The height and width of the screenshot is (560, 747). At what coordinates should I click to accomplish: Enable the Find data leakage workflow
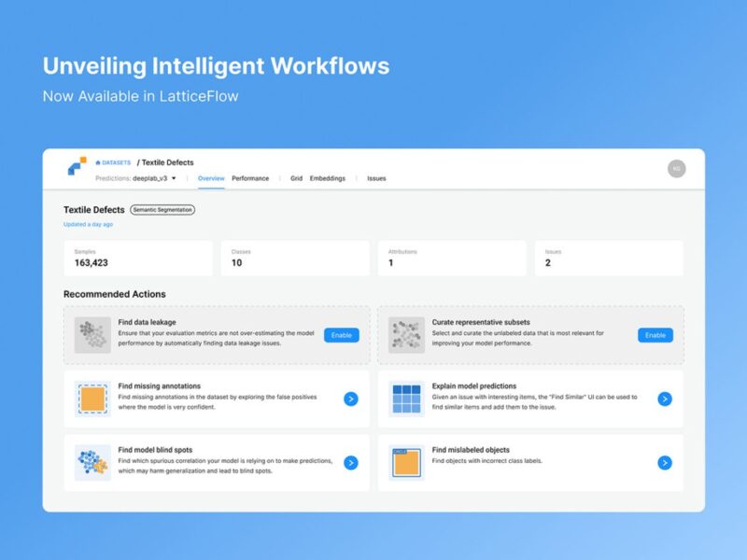tap(342, 334)
